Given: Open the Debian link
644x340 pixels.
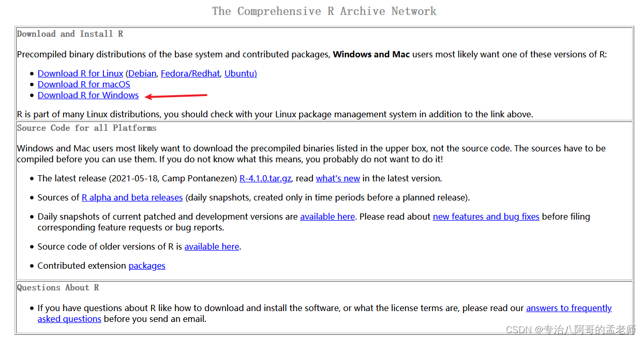Looking at the screenshot, I should point(142,73).
